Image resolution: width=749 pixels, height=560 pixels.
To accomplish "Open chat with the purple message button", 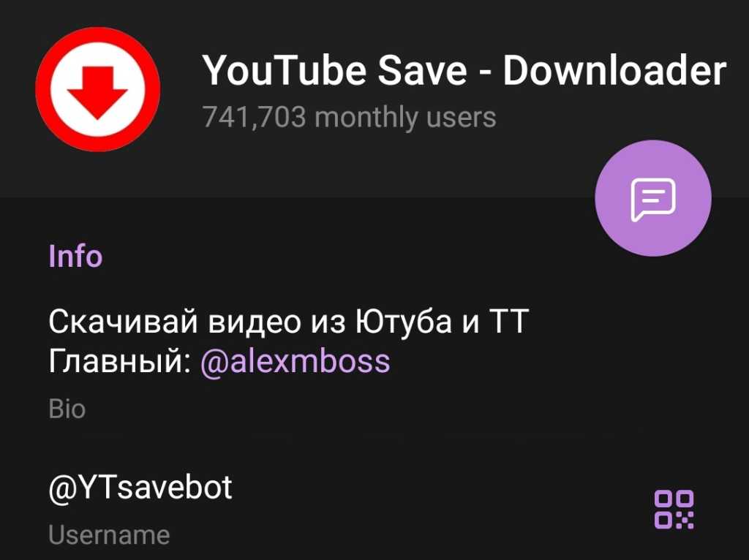I will point(653,198).
